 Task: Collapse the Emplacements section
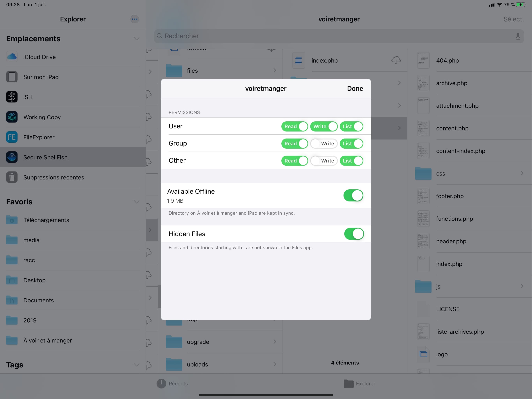(x=136, y=39)
